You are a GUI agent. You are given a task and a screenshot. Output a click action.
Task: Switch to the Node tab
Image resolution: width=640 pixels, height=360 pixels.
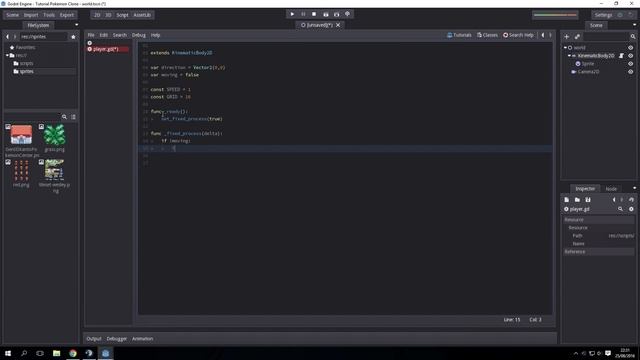[611, 189]
